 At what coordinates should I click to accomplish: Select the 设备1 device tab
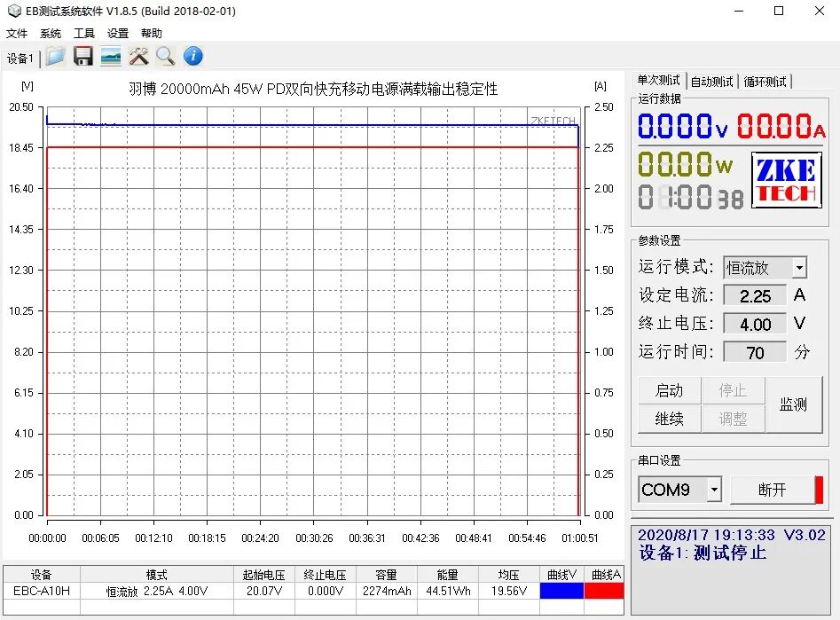(x=20, y=58)
